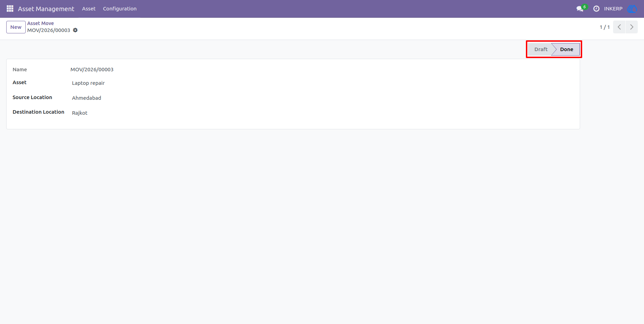Select the Draft status stage
The width and height of the screenshot is (644, 324).
[541, 49]
